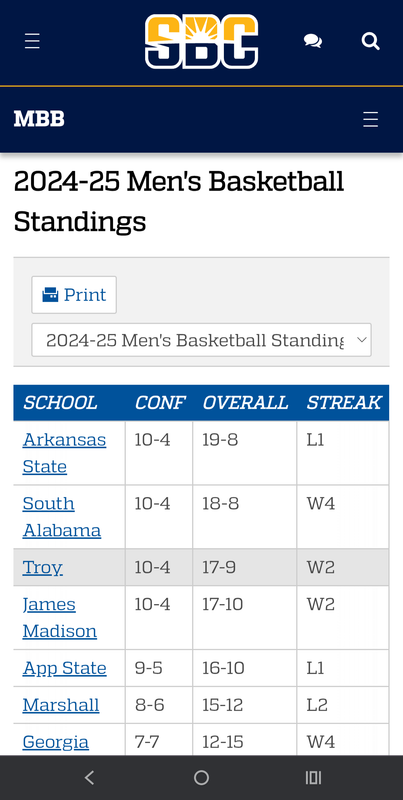Open the Marshall team link
Screen dimensions: 403x800
tap(61, 705)
